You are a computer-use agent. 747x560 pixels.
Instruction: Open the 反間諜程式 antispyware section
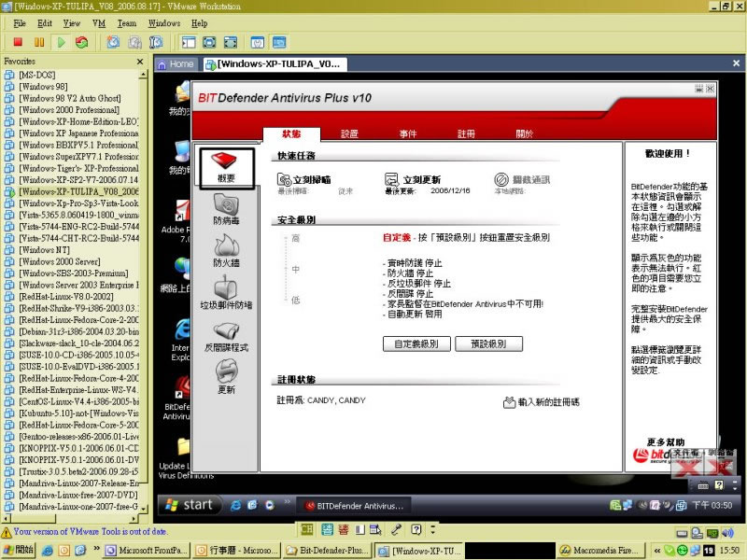click(x=226, y=336)
